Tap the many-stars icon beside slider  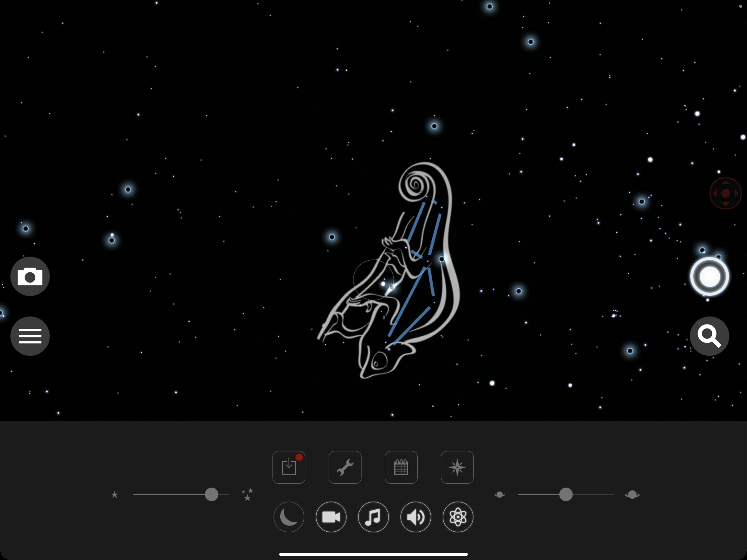coord(247,494)
